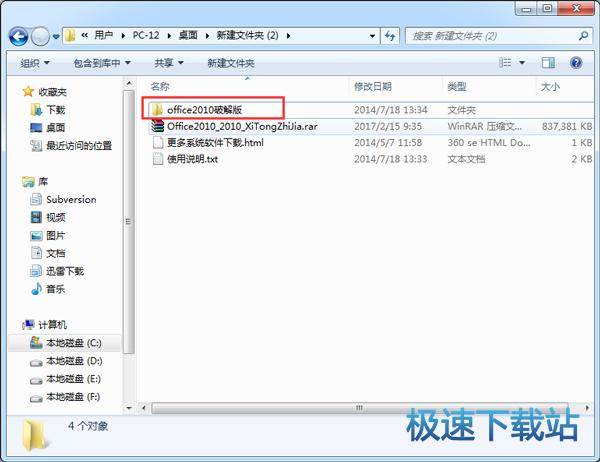Open the recent pages dropdown beside Forward
The width and height of the screenshot is (600, 462).
pos(56,37)
